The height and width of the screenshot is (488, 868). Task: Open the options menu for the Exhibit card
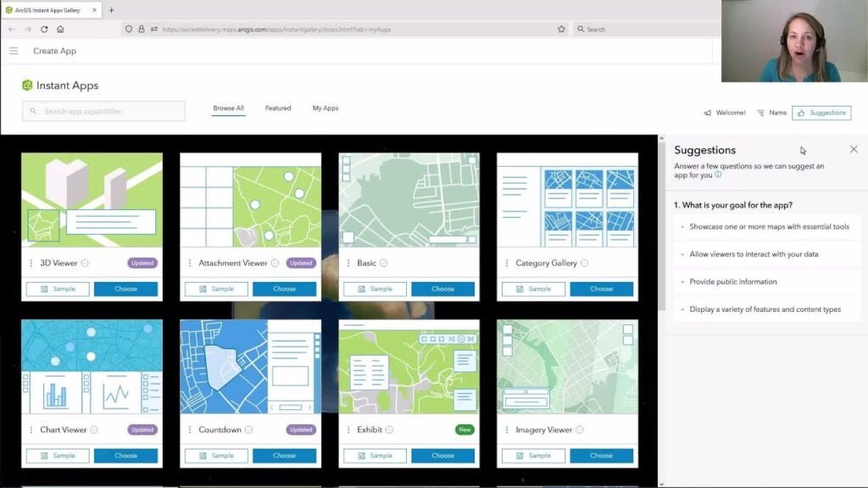coord(348,430)
